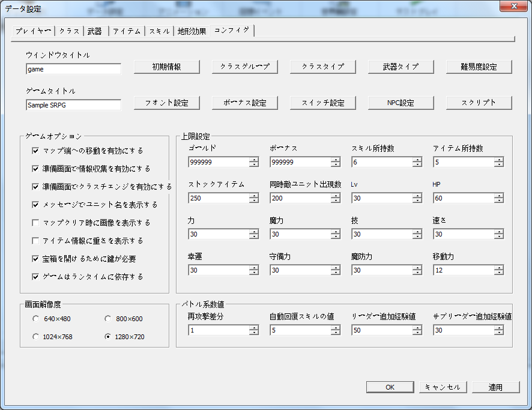Click the 初期情報 button
Image resolution: width=532 pixels, height=410 pixels.
[x=166, y=67]
